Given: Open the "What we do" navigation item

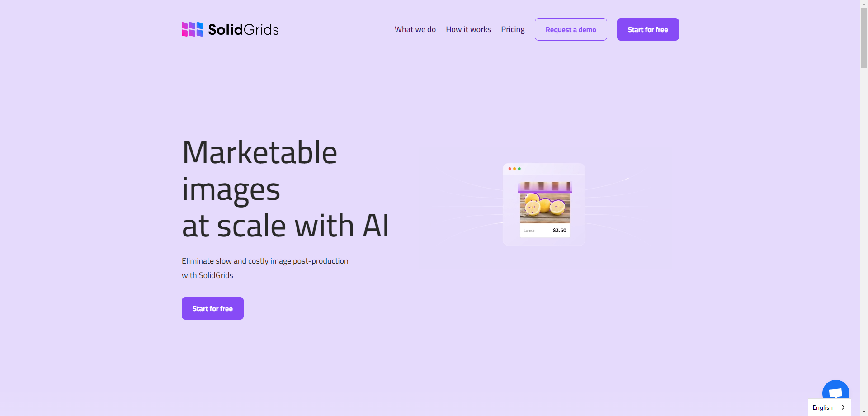Looking at the screenshot, I should (415, 29).
